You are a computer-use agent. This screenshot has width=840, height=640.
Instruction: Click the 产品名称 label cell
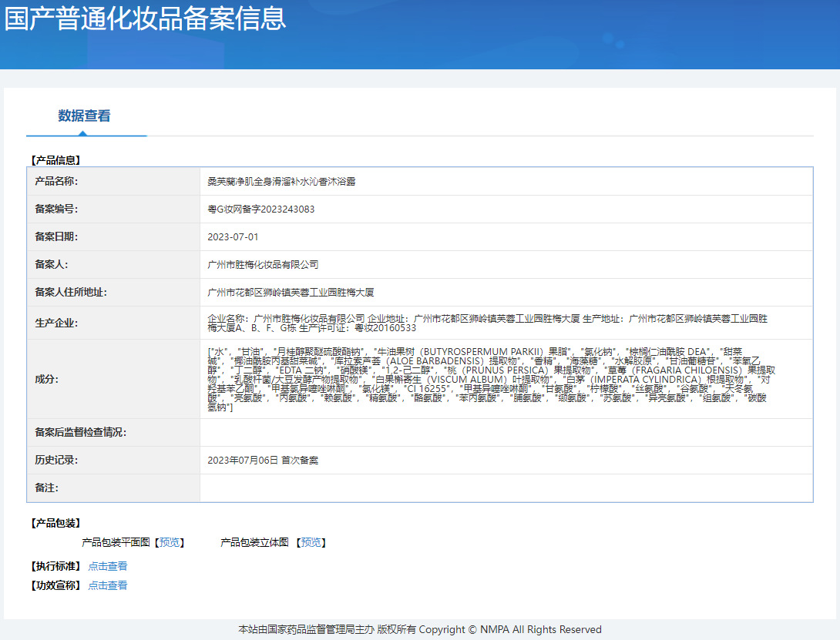pyautogui.click(x=113, y=182)
